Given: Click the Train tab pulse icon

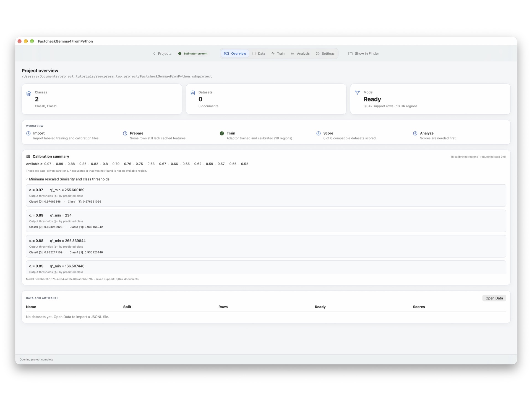Looking at the screenshot, I should [x=273, y=54].
